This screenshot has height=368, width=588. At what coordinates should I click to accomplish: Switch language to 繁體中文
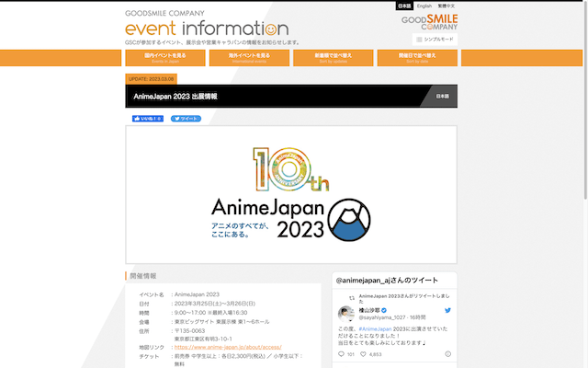[x=447, y=6]
